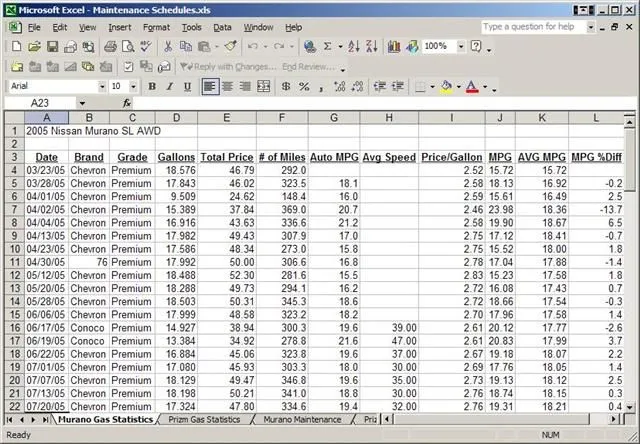640x444 pixels.
Task: Apply the red Font Color A
Action: pos(472,87)
